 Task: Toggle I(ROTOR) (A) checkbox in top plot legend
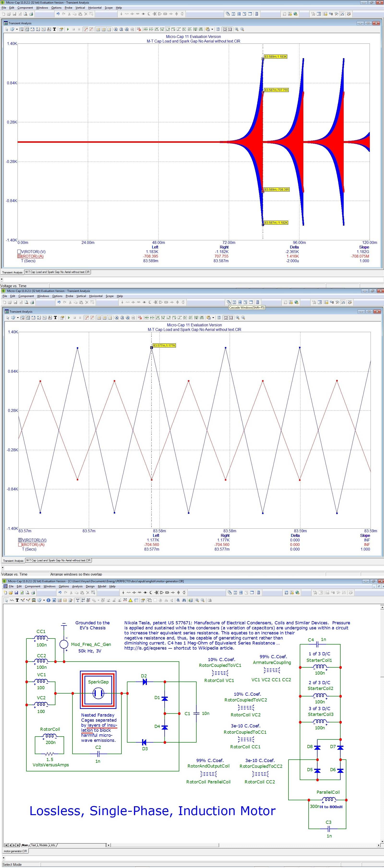point(19,256)
